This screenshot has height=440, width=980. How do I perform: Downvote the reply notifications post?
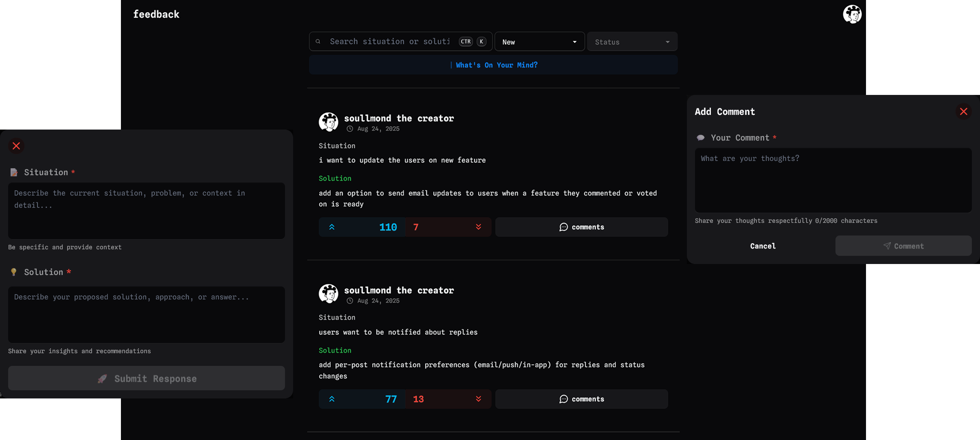coord(478,399)
